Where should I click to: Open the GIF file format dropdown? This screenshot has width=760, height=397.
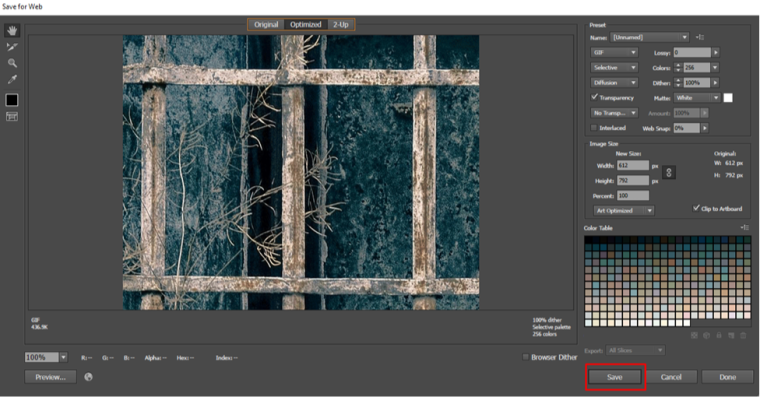point(614,52)
